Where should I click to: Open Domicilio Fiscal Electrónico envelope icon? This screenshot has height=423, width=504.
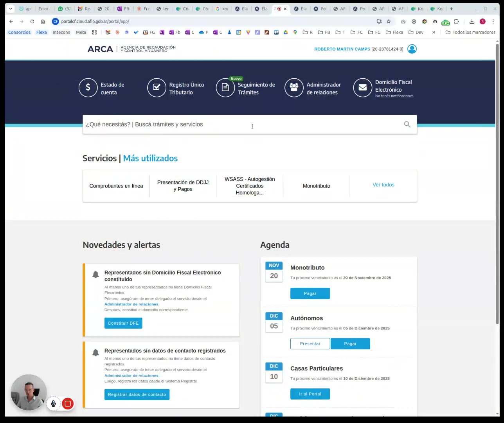[363, 88]
